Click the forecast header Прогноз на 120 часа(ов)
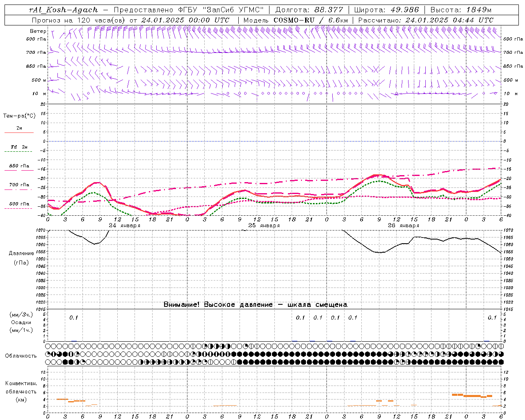The width and height of the screenshot is (525, 420). click(79, 20)
